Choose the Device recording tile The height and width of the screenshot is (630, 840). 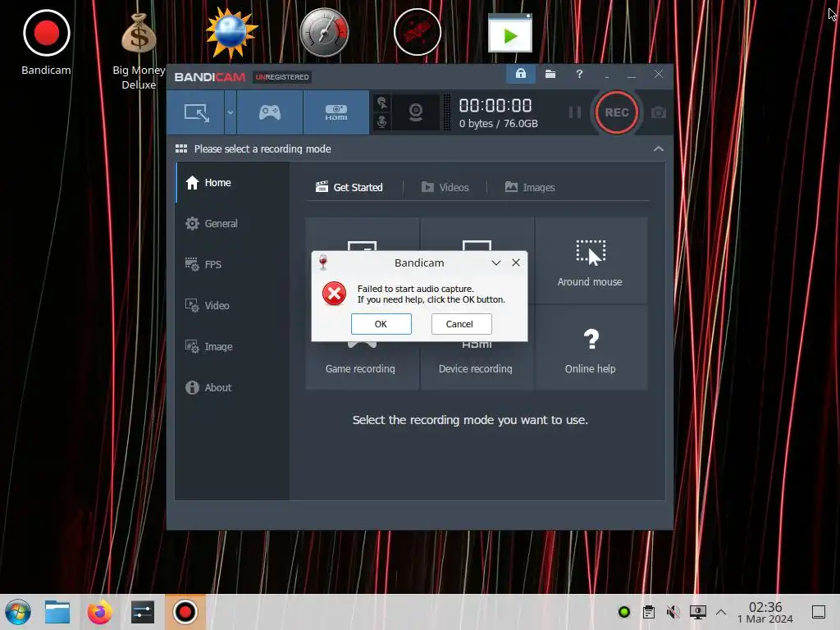tap(476, 368)
